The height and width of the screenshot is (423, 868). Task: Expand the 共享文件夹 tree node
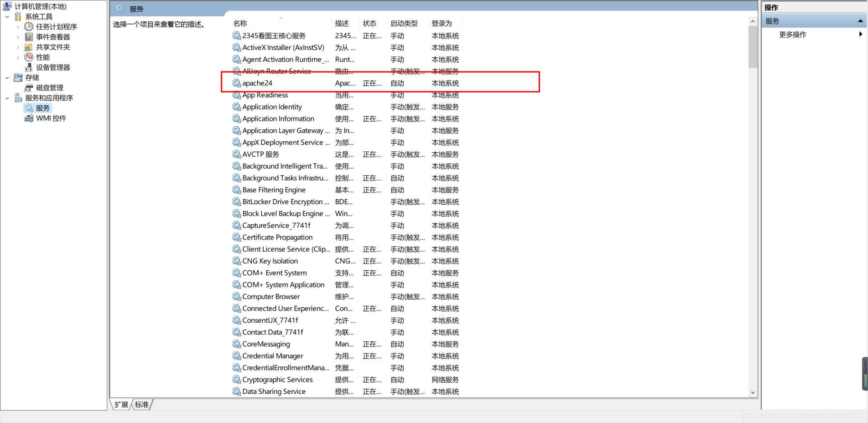18,47
